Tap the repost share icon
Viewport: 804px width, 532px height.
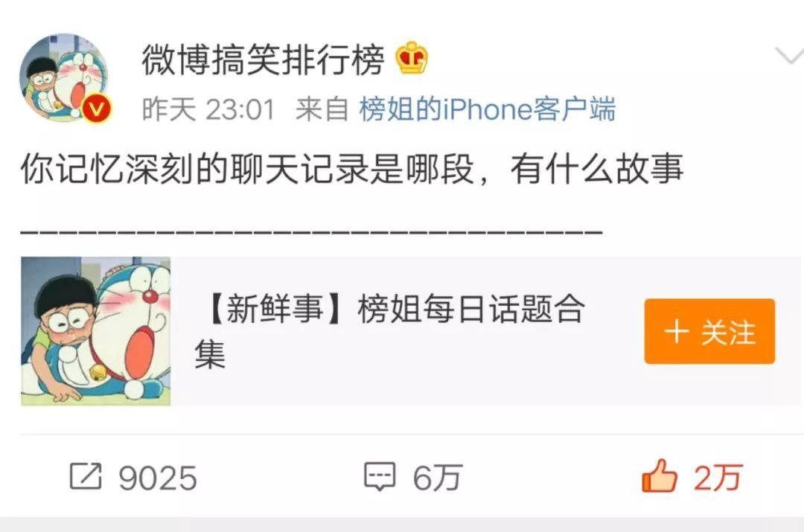86,476
